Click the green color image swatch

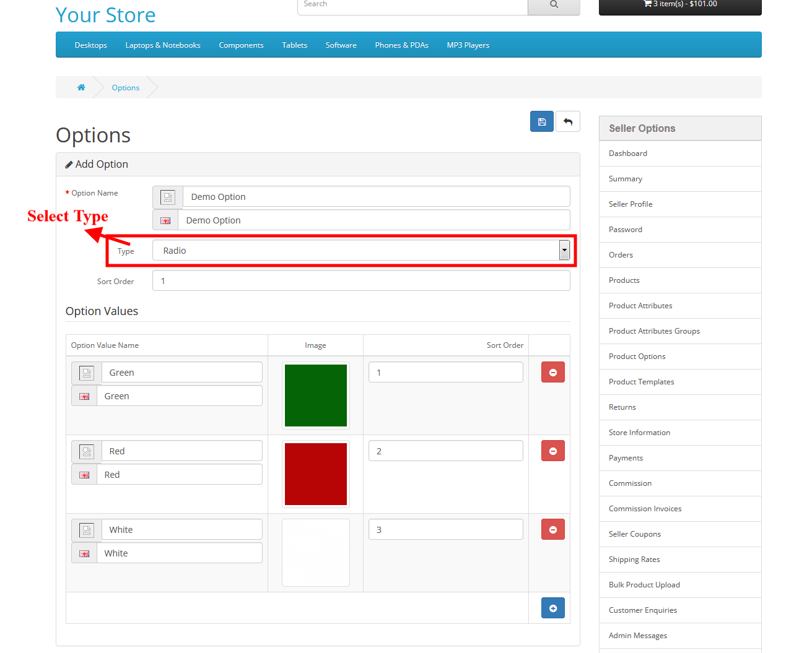point(316,396)
